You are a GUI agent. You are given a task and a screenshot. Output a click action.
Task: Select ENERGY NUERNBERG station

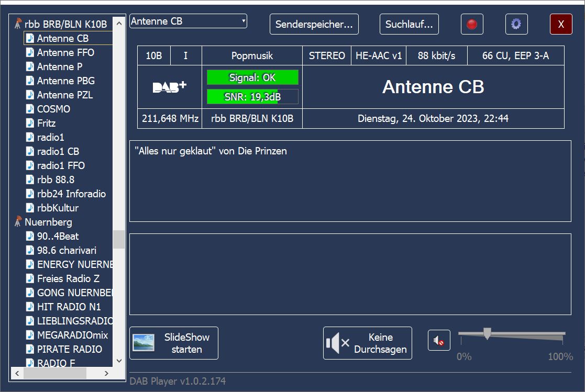point(75,264)
